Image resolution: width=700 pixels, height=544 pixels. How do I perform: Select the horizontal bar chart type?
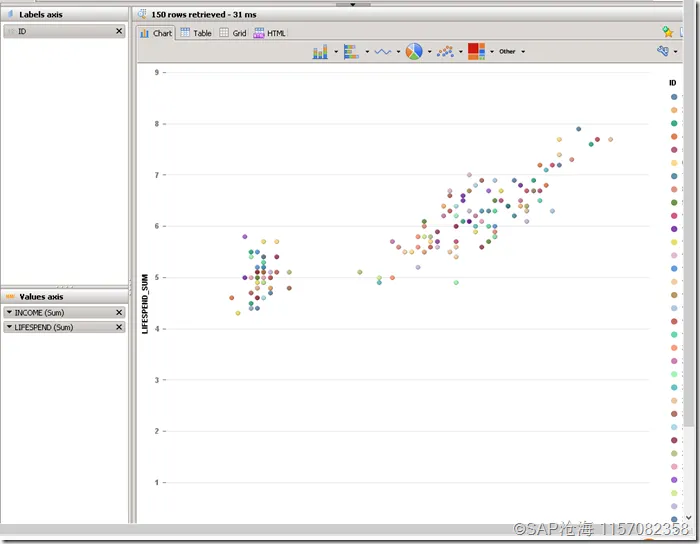tap(351, 51)
